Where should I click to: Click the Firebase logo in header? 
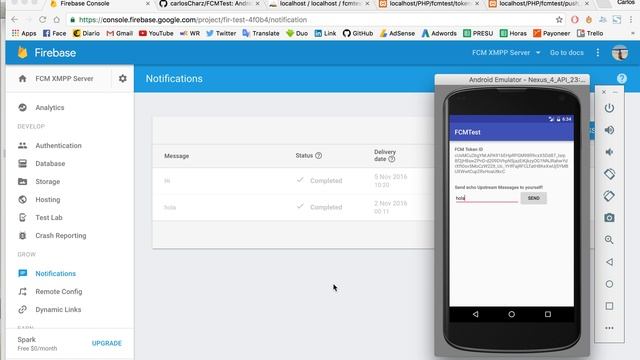tap(47, 53)
